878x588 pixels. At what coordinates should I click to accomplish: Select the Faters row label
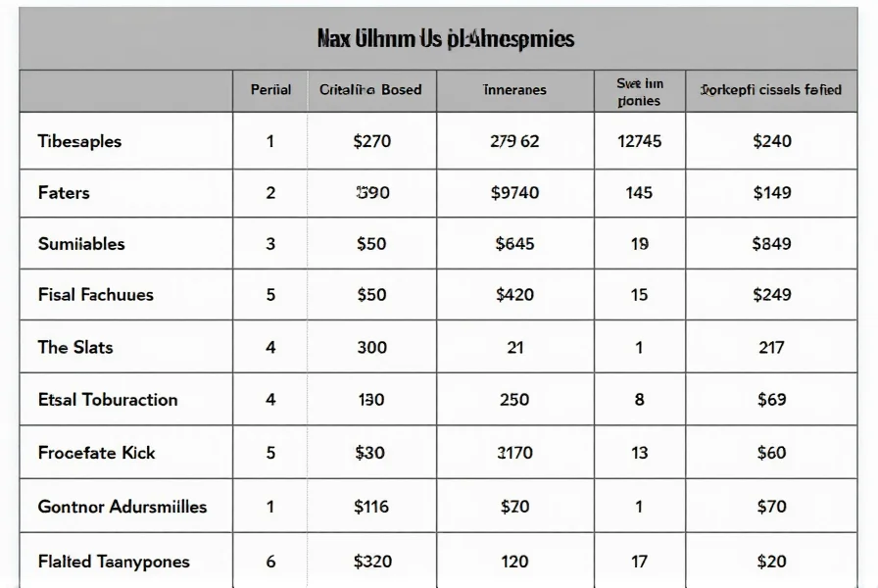(64, 193)
